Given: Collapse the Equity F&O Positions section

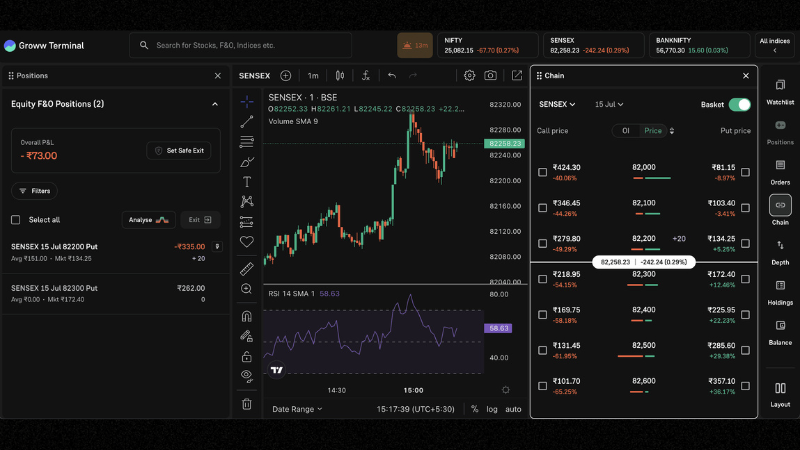Looking at the screenshot, I should coord(214,104).
